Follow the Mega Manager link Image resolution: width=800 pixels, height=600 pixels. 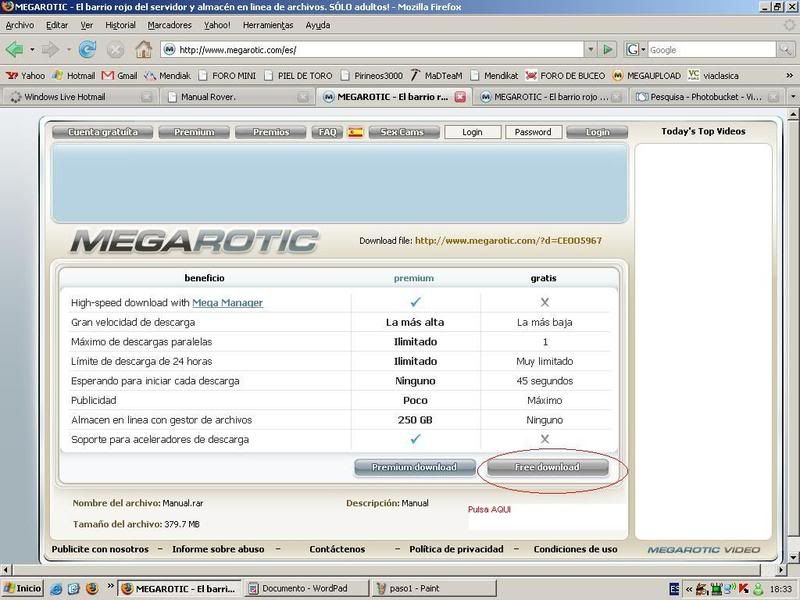227,303
